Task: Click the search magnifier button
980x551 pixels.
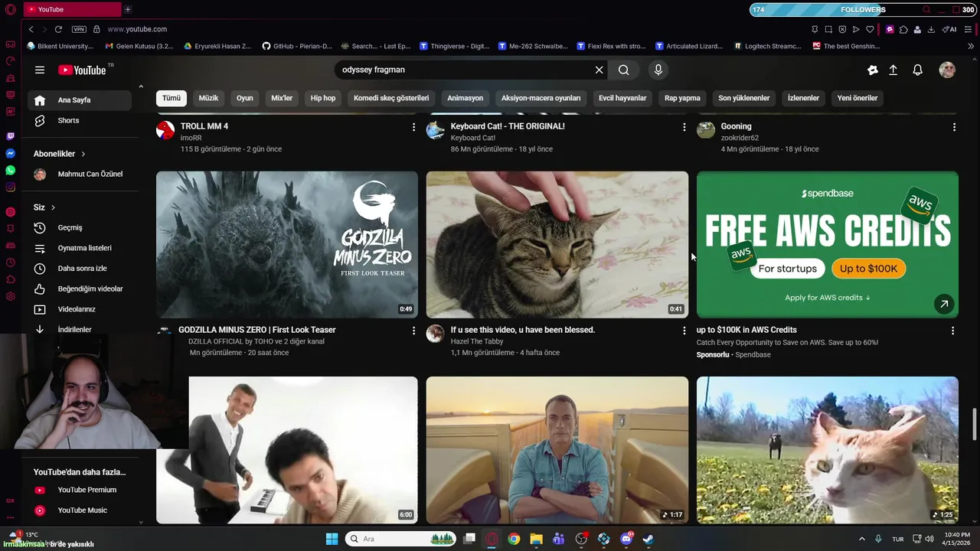Action: [624, 70]
